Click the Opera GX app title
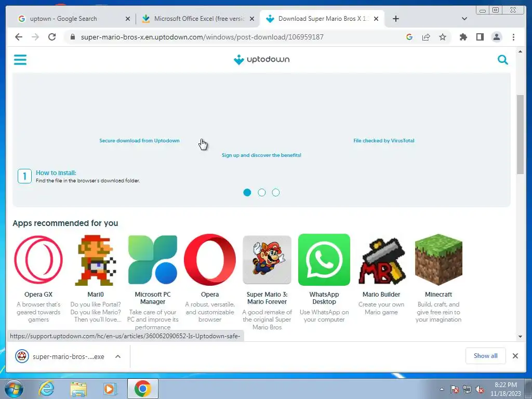 click(x=38, y=295)
